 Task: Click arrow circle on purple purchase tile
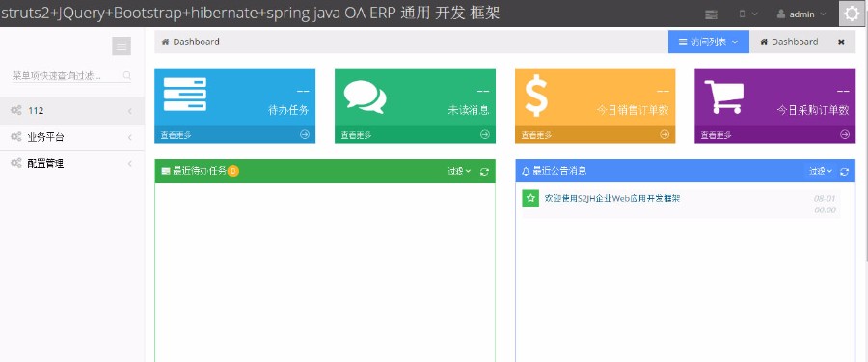tap(845, 134)
